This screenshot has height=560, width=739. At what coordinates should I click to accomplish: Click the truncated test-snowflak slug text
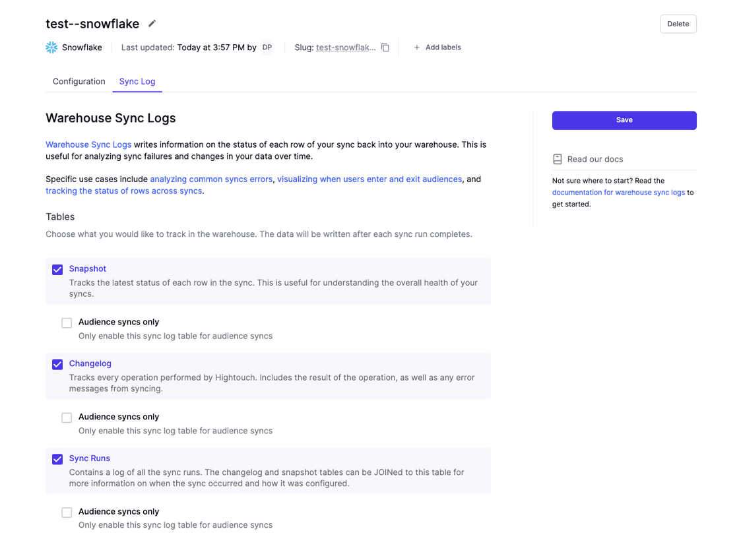[x=346, y=47]
